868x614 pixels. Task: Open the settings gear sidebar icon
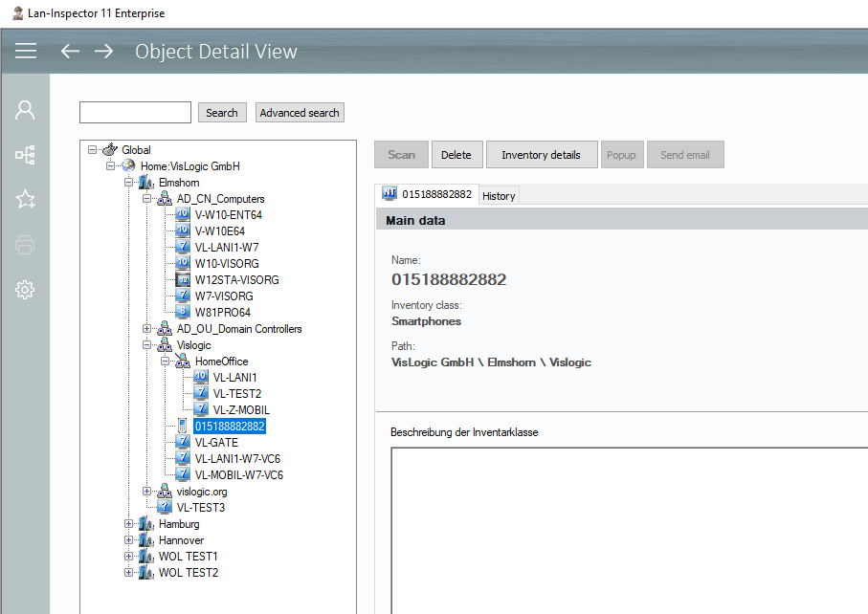pyautogui.click(x=26, y=290)
